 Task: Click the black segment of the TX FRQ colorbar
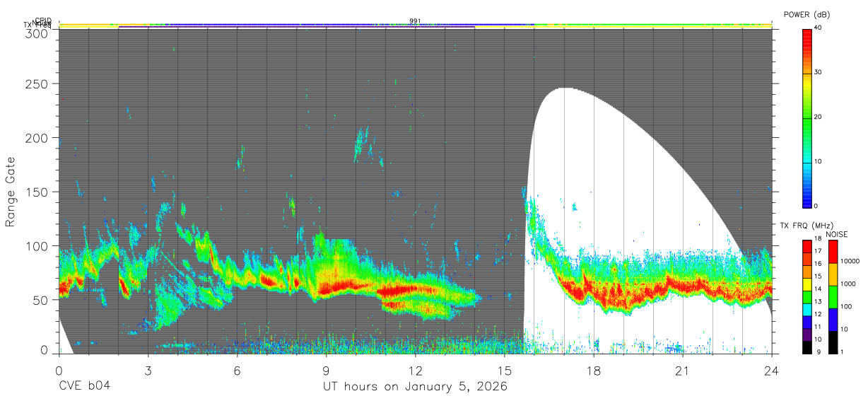point(807,347)
